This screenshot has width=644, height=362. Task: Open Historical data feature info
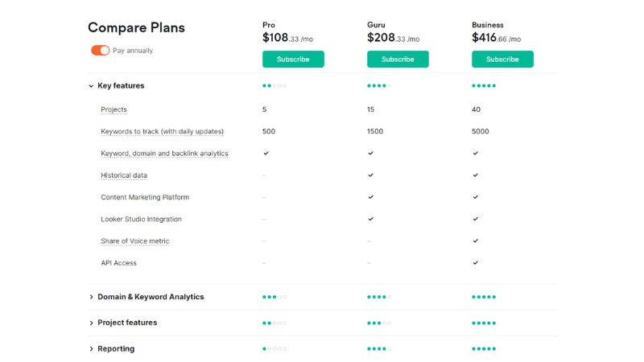point(124,175)
